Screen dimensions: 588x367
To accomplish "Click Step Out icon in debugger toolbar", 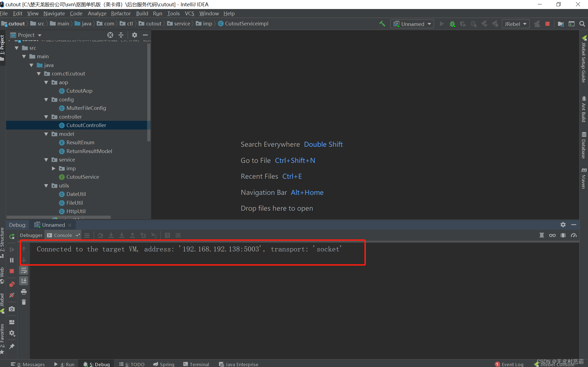I will pyautogui.click(x=132, y=235).
